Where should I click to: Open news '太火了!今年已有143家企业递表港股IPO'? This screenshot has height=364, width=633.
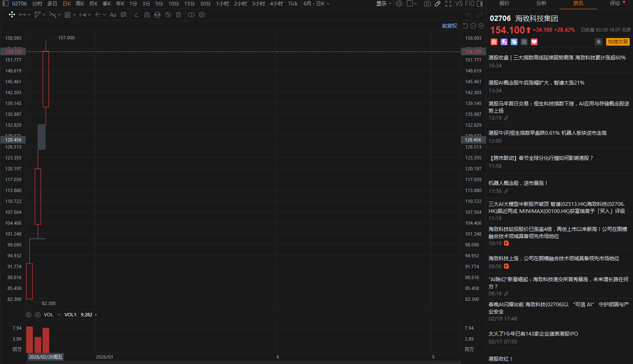coord(533,334)
